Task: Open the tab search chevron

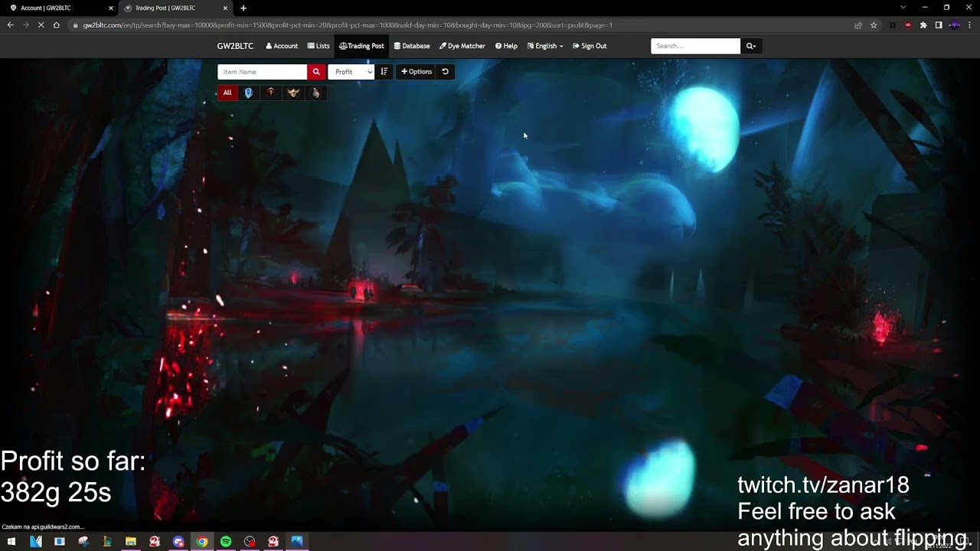Action: (x=903, y=8)
